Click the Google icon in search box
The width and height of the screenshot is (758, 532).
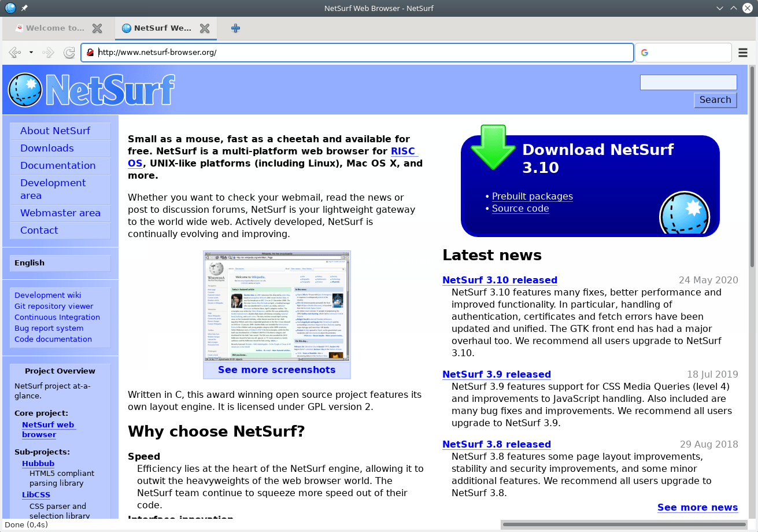click(x=645, y=53)
